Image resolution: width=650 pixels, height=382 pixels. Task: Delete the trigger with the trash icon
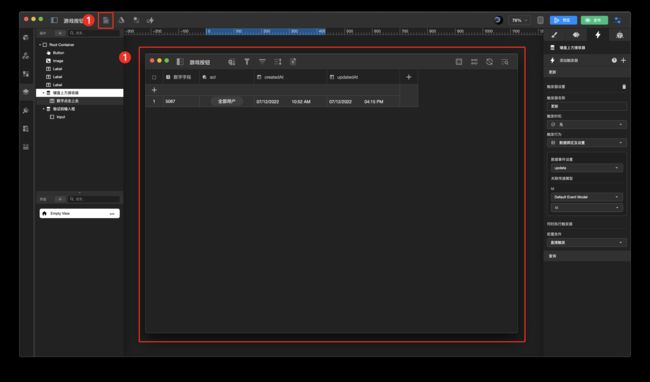[624, 87]
